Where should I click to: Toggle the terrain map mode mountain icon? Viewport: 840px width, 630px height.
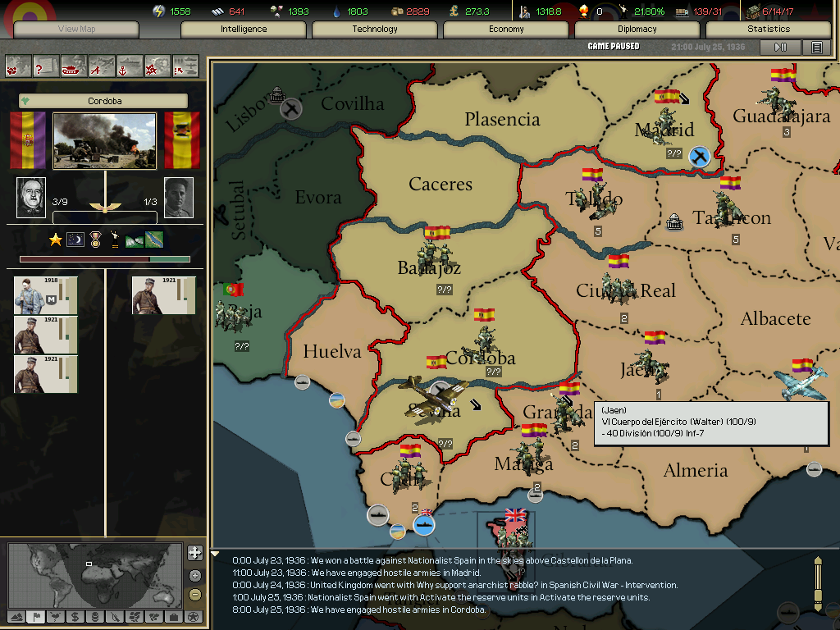tap(16, 616)
